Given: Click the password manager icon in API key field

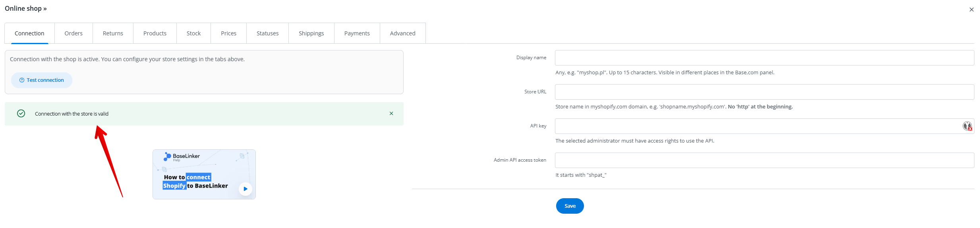Looking at the screenshot, I should pos(967,126).
